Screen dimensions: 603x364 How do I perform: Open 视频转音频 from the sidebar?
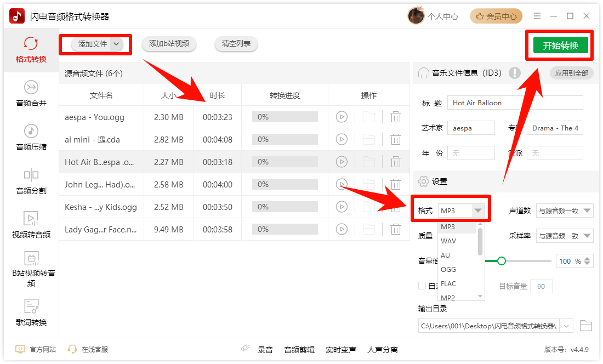pos(31,225)
